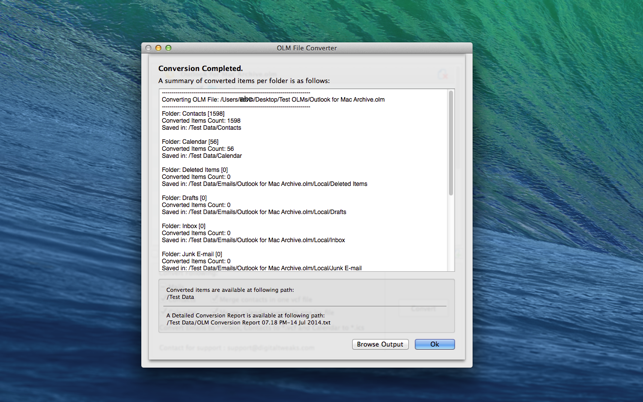Click 'A summary of converted items per folder' label
643x402 pixels.
244,80
